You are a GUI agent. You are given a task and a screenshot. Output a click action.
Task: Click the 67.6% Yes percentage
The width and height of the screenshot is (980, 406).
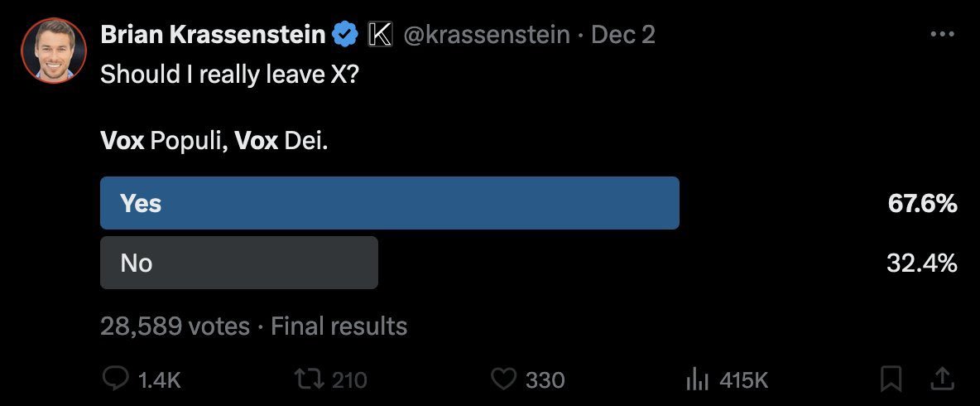pos(923,204)
